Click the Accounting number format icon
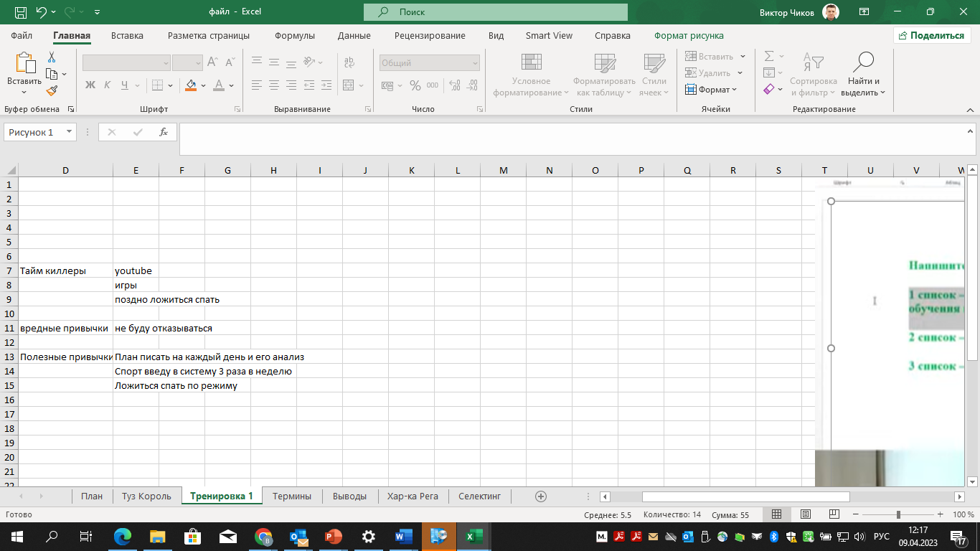 click(387, 85)
